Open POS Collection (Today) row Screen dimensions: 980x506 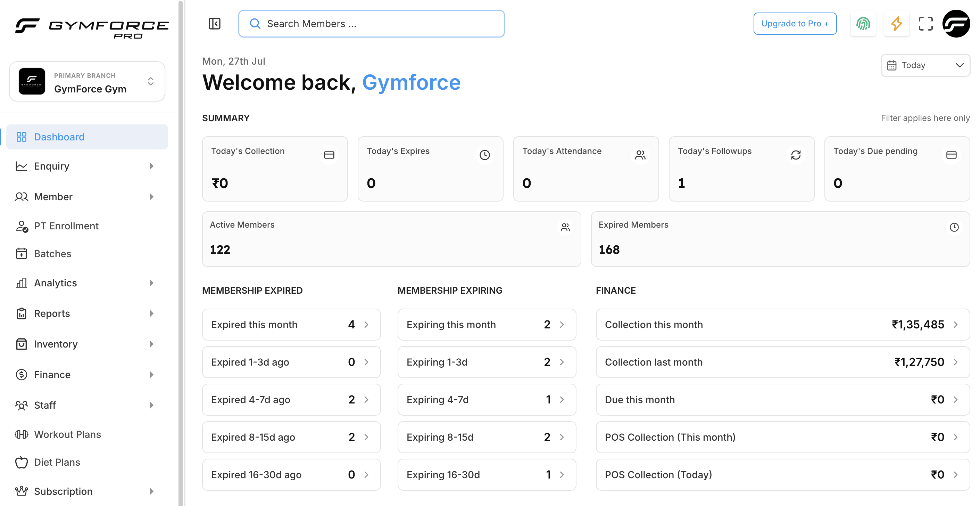(782, 474)
